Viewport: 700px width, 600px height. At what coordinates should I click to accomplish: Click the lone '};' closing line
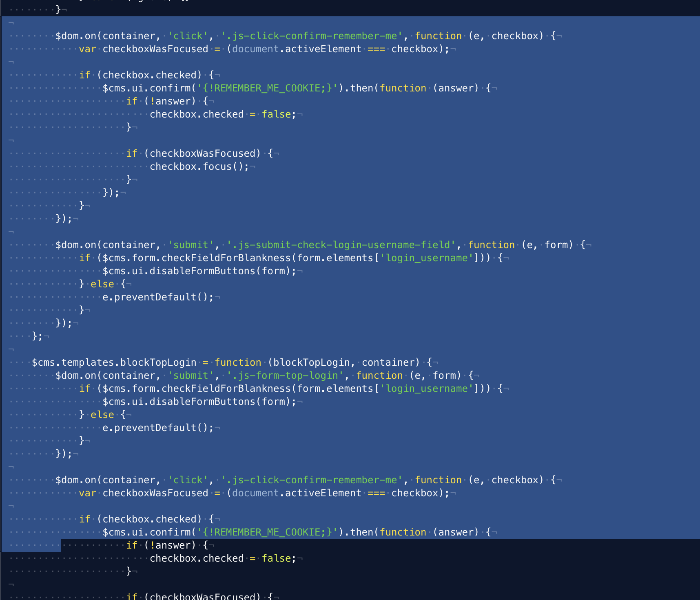(37, 336)
